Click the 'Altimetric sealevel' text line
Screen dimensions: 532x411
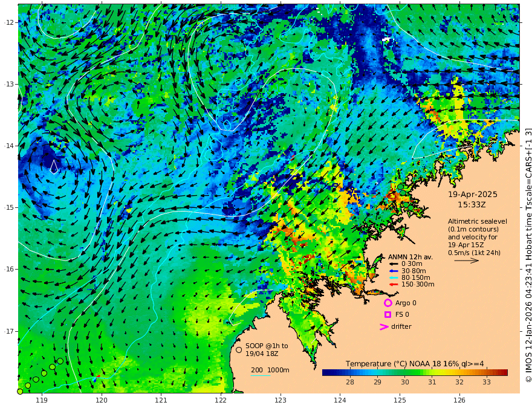click(x=478, y=221)
